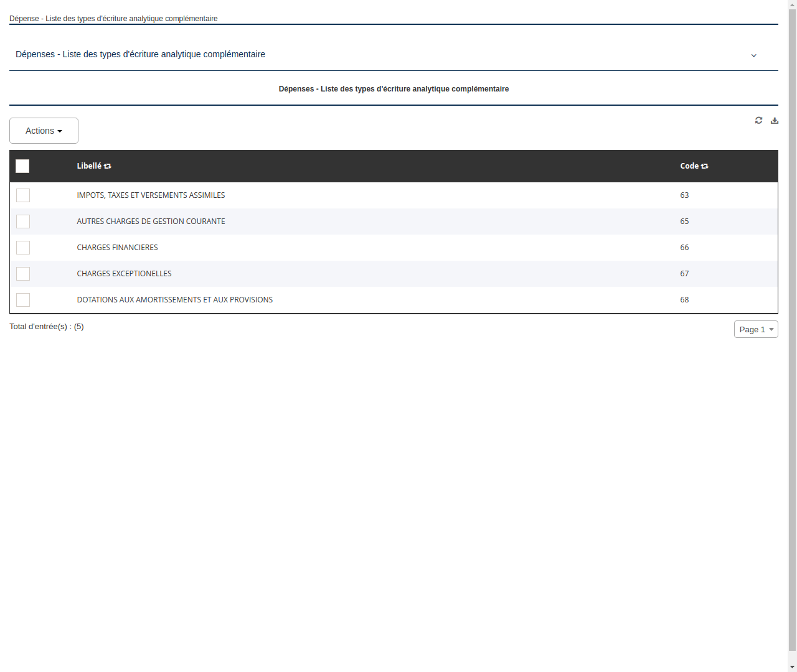Click the scrollbar up arrow

coord(791,4)
